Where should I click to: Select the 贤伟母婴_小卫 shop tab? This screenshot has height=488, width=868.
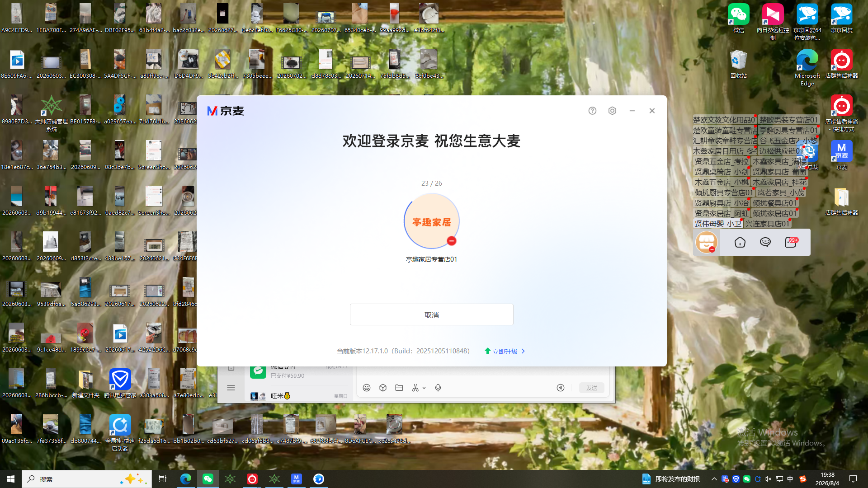(718, 224)
